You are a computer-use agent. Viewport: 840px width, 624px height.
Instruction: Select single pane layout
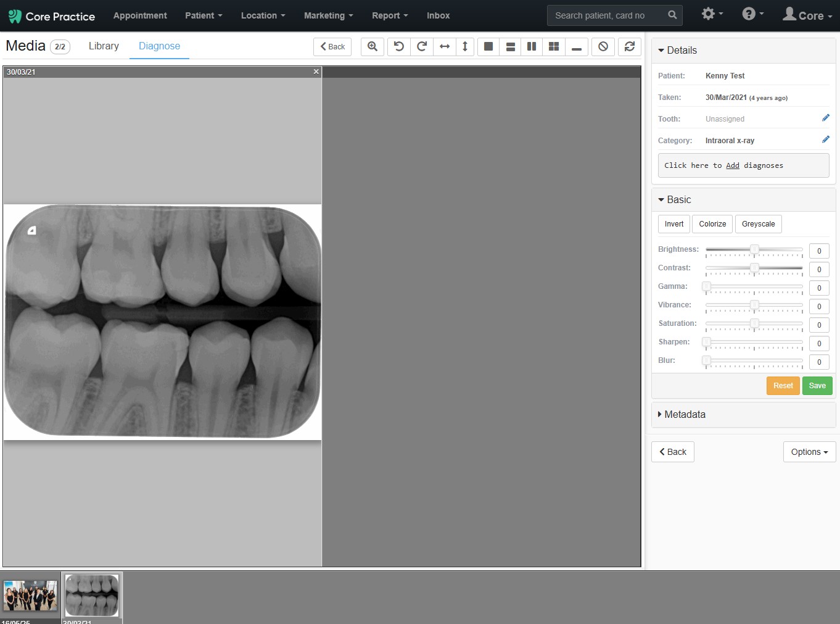[488, 46]
